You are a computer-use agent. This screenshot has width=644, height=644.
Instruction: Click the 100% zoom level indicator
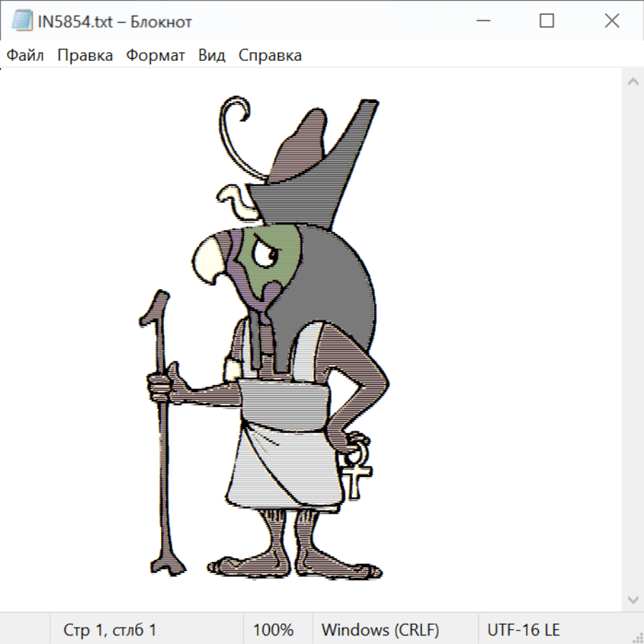[273, 630]
